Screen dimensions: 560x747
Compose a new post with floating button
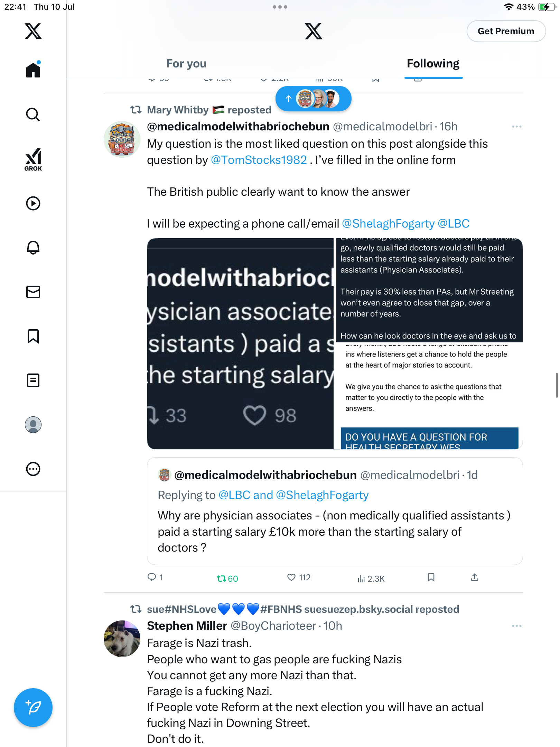33,708
